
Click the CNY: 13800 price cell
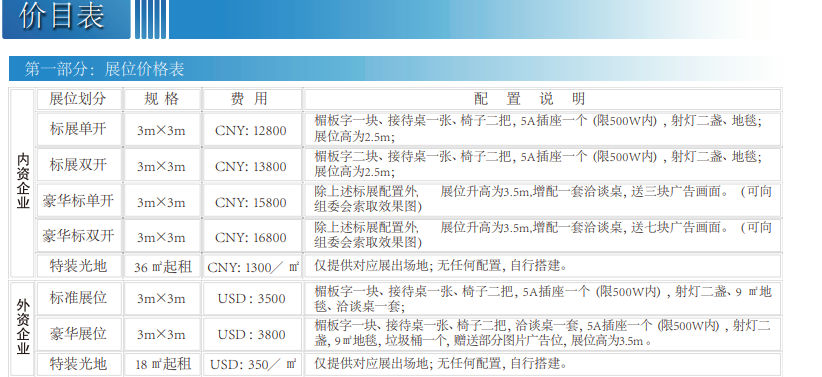[252, 165]
